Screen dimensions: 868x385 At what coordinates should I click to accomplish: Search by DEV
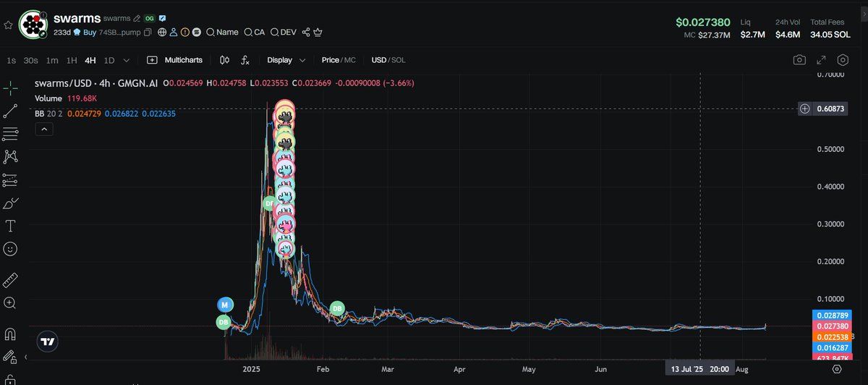pyautogui.click(x=284, y=33)
